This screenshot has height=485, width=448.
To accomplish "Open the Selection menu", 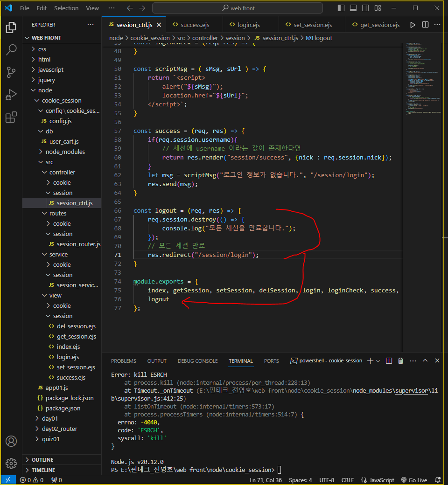I will click(x=66, y=8).
